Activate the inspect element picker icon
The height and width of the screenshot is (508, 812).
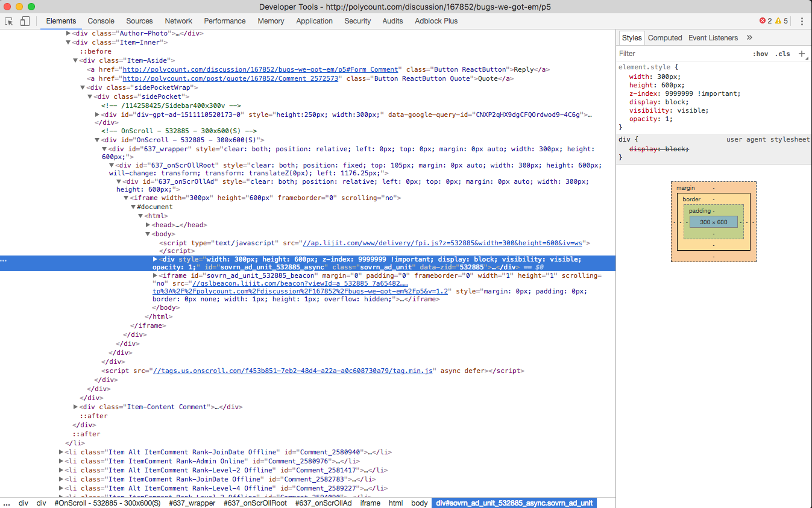[9, 21]
